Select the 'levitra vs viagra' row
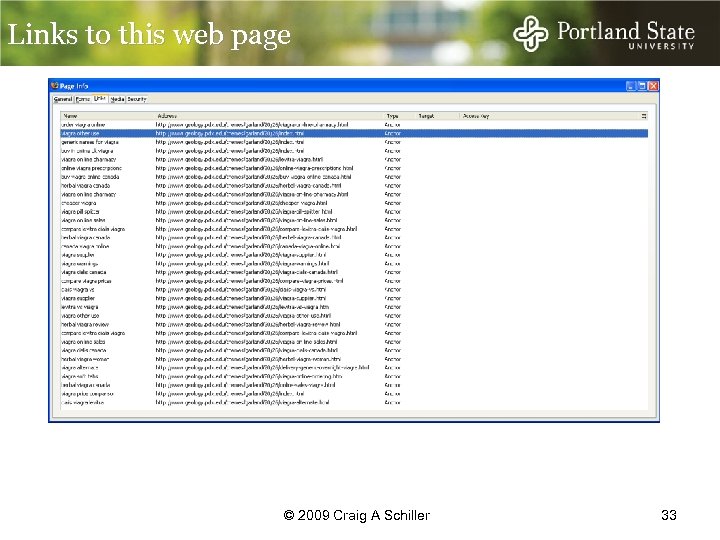The height and width of the screenshot is (540, 720). pos(354,307)
